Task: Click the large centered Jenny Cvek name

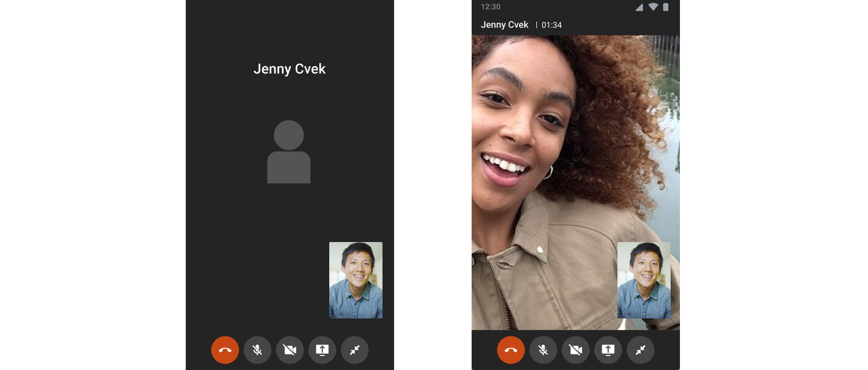Action: pos(289,69)
